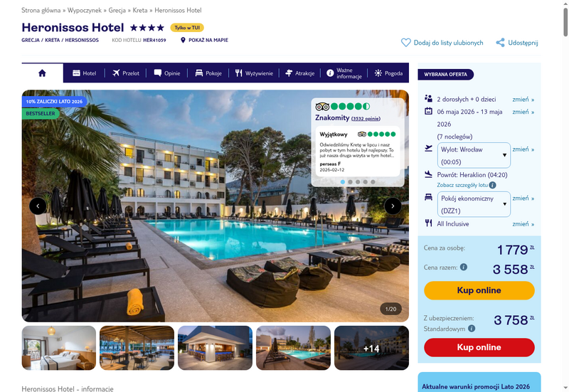Screen dimensions: 569x392
Task: Select the last review carousel dot
Action: 373,182
